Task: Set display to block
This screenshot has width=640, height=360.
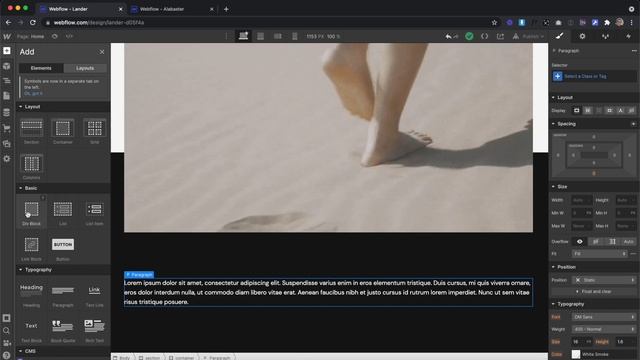Action: pyautogui.click(x=577, y=111)
